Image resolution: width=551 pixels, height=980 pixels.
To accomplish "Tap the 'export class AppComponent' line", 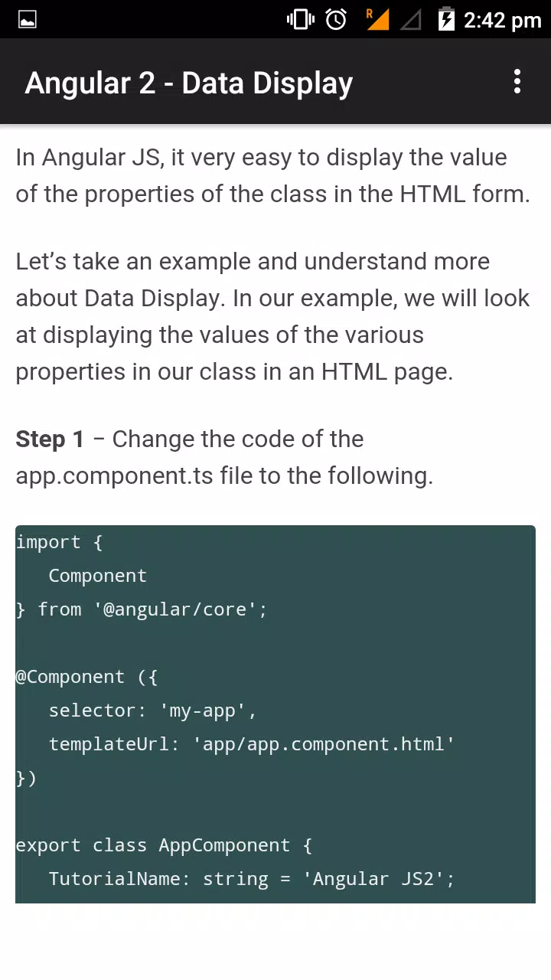I will pos(164,845).
